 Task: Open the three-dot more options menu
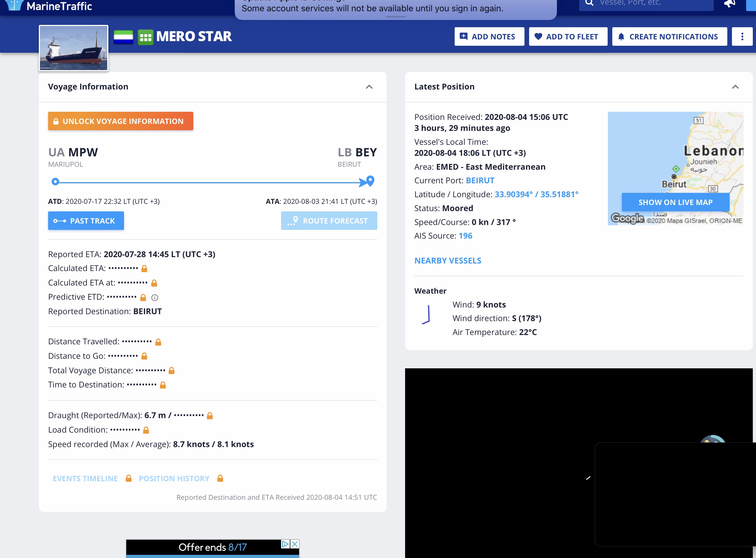(742, 36)
